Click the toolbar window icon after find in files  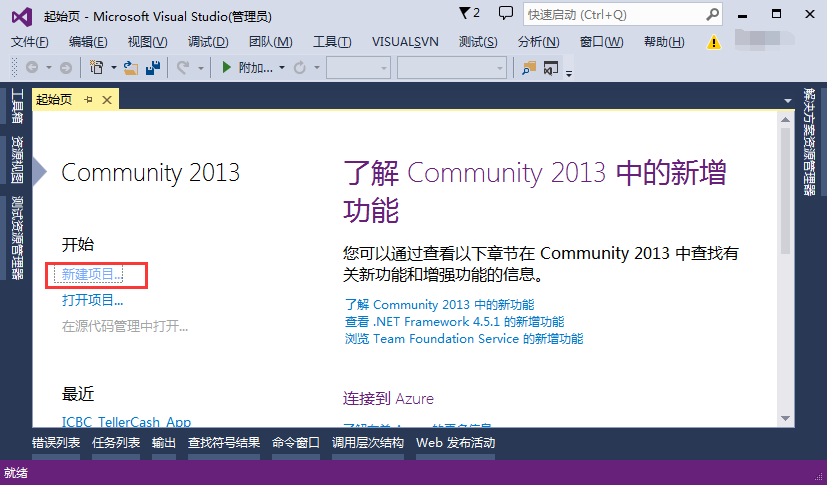point(551,68)
